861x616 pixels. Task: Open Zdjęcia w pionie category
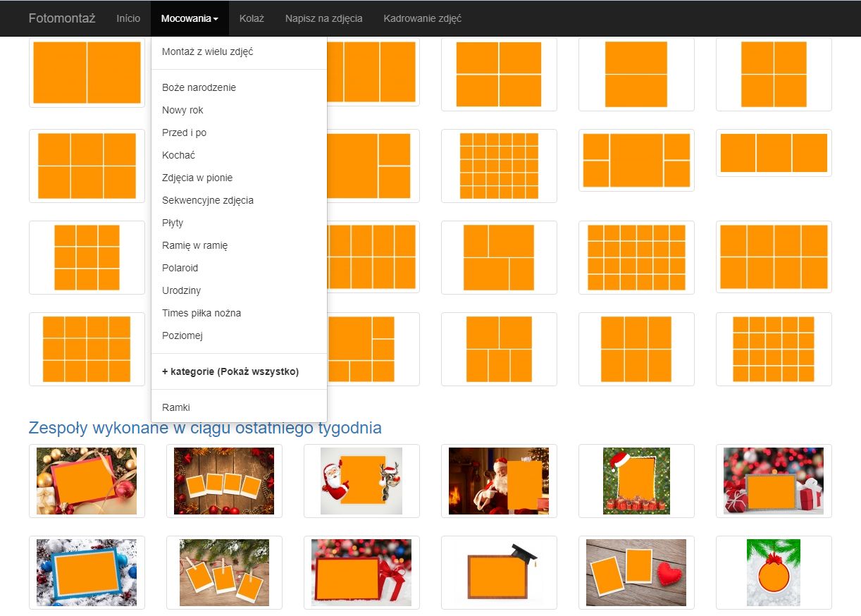click(x=239, y=178)
